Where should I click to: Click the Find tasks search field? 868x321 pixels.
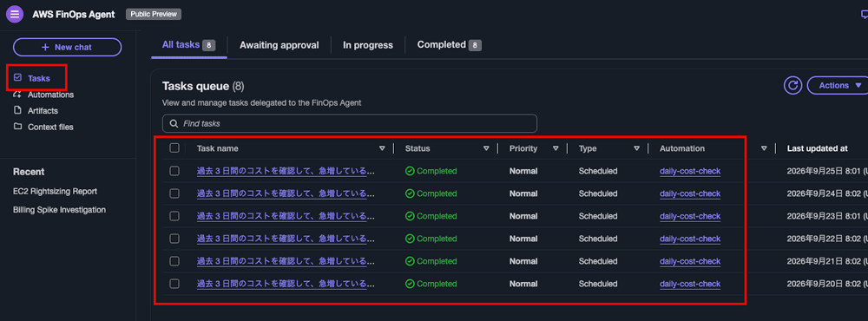[349, 123]
